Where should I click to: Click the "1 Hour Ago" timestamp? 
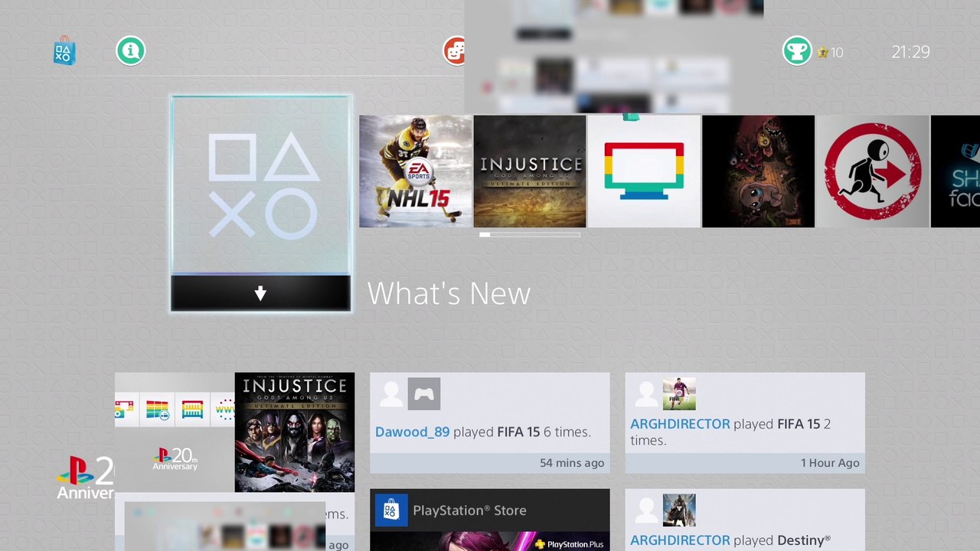coord(830,463)
